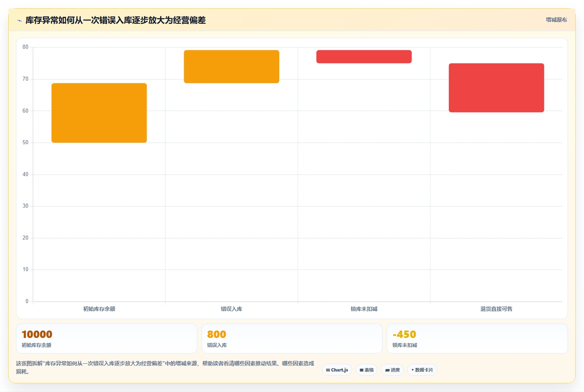
Task: Click the 错误入库 caption under 800
Action: [217, 345]
